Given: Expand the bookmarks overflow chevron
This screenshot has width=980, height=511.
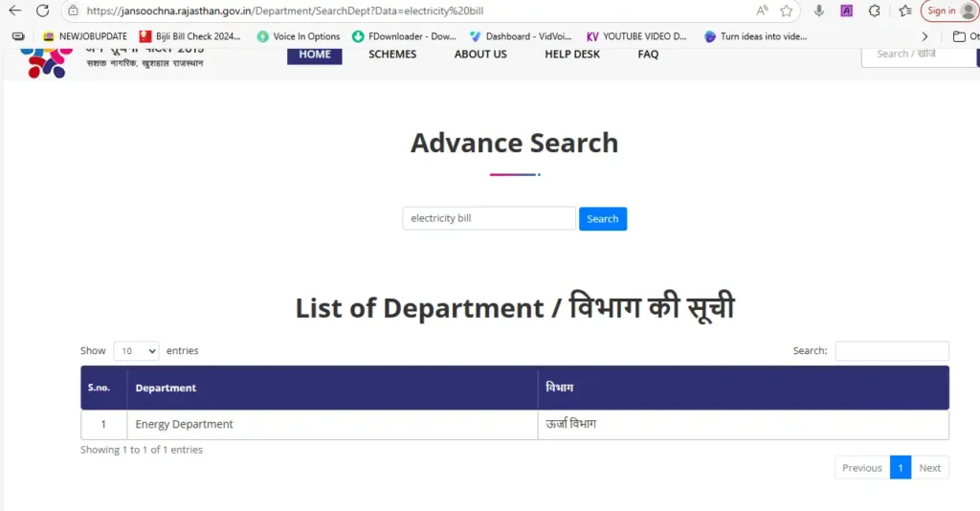Looking at the screenshot, I should click(924, 36).
